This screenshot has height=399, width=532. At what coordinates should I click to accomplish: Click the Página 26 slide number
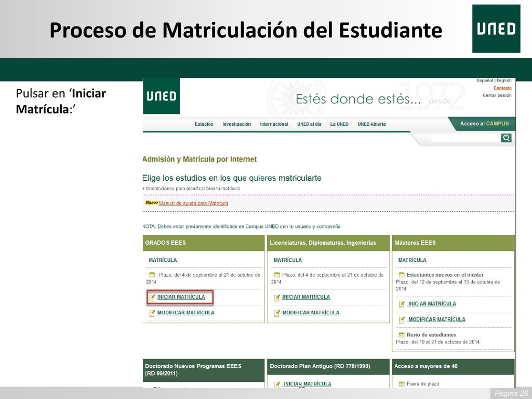coord(511,393)
